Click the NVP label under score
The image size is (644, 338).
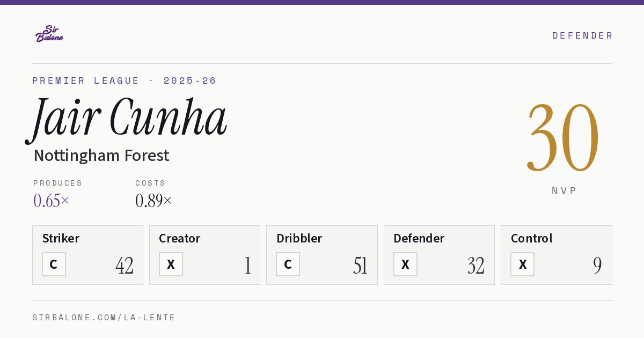tap(564, 190)
